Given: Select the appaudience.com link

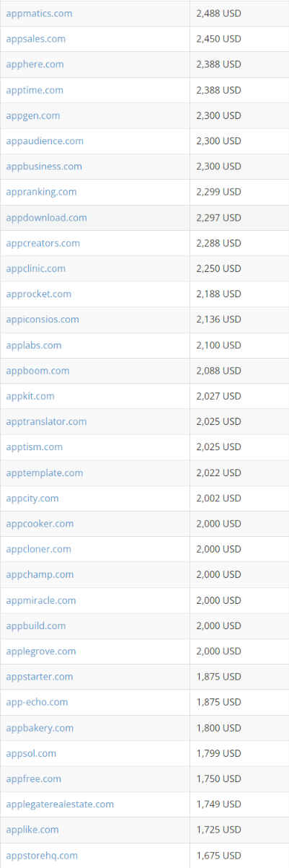Looking at the screenshot, I should pyautogui.click(x=45, y=141).
